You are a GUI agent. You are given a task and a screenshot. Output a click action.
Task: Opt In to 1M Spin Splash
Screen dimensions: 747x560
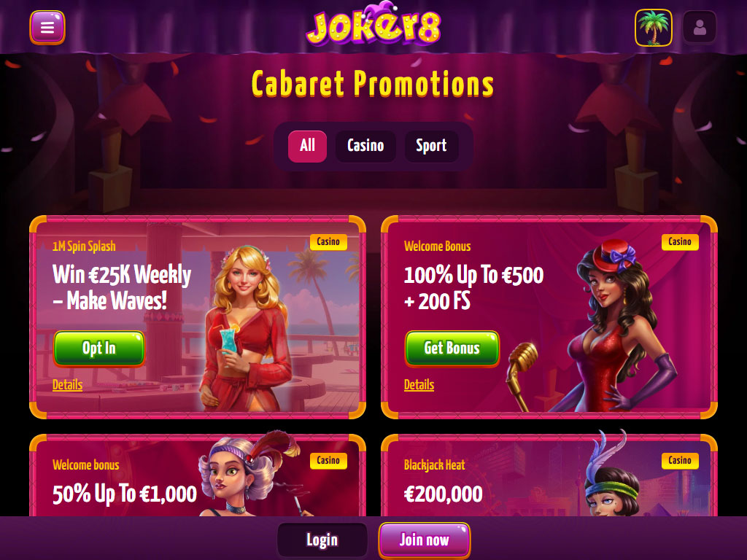click(x=99, y=349)
